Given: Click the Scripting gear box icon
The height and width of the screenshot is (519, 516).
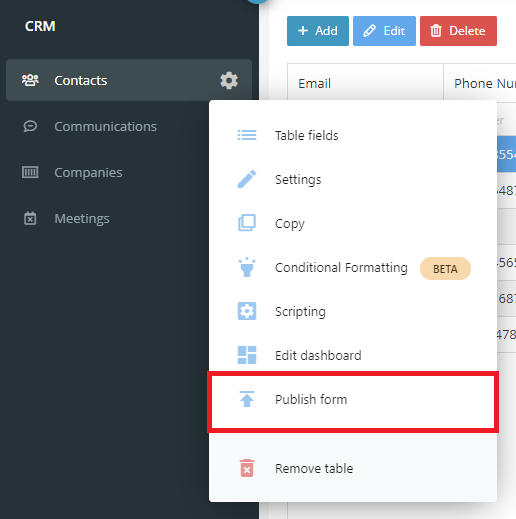Looking at the screenshot, I should pos(247,311).
